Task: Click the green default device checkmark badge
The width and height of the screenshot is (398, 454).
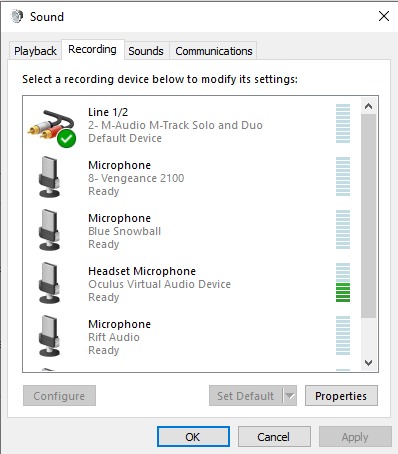Action: [66, 138]
